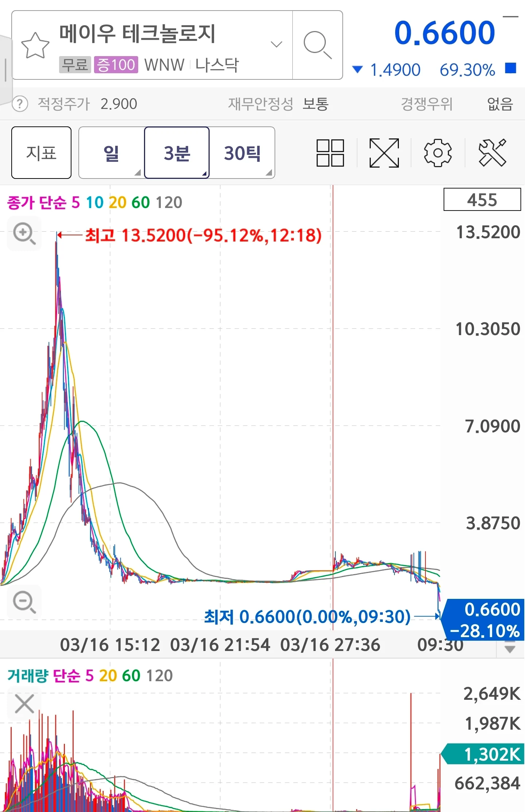Expand the stock name dropdown chevron

[x=276, y=44]
